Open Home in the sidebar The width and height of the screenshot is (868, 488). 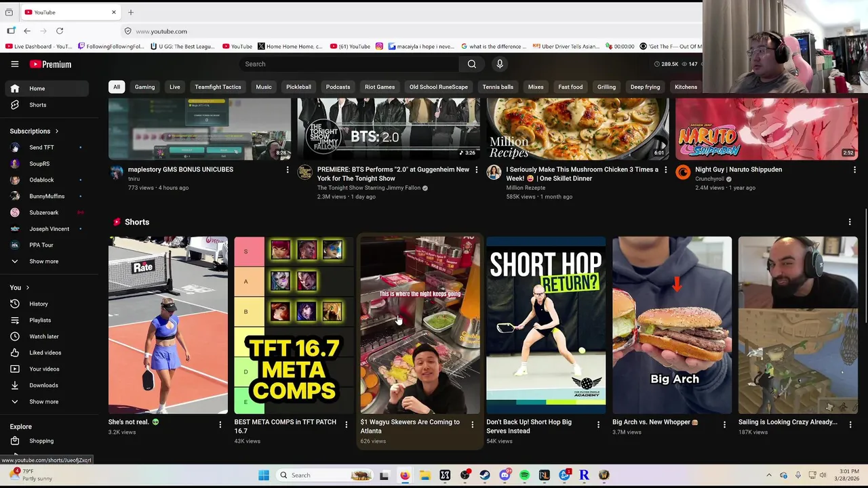pyautogui.click(x=47, y=88)
